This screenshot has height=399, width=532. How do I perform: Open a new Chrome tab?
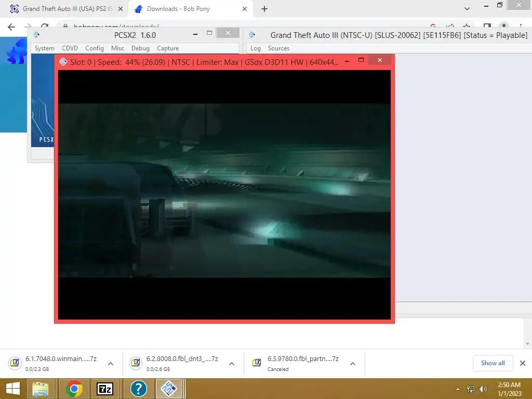(x=264, y=9)
